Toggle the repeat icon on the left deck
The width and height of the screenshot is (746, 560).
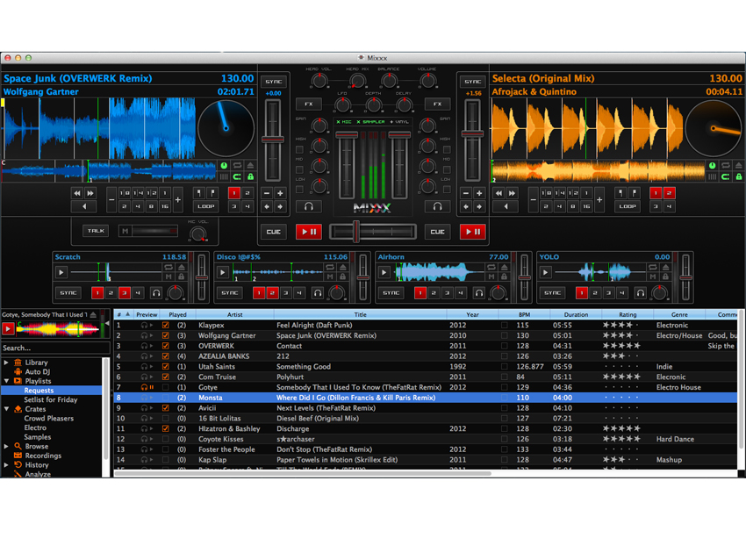237,167
